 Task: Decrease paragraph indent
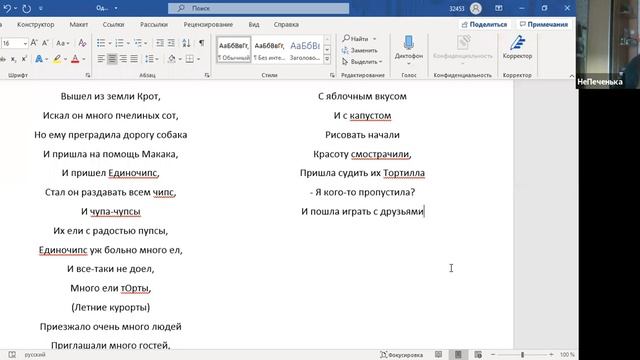pos(160,43)
